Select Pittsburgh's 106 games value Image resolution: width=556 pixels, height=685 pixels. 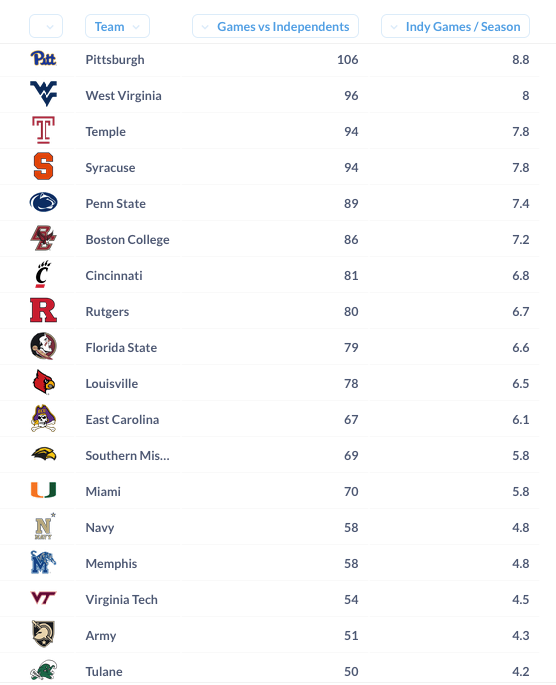pos(348,59)
